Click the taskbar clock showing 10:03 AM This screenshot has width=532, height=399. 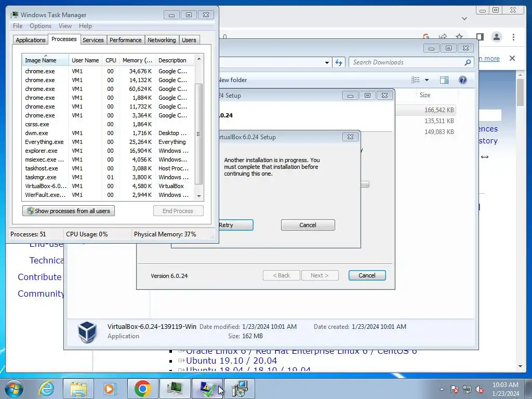coord(505,389)
